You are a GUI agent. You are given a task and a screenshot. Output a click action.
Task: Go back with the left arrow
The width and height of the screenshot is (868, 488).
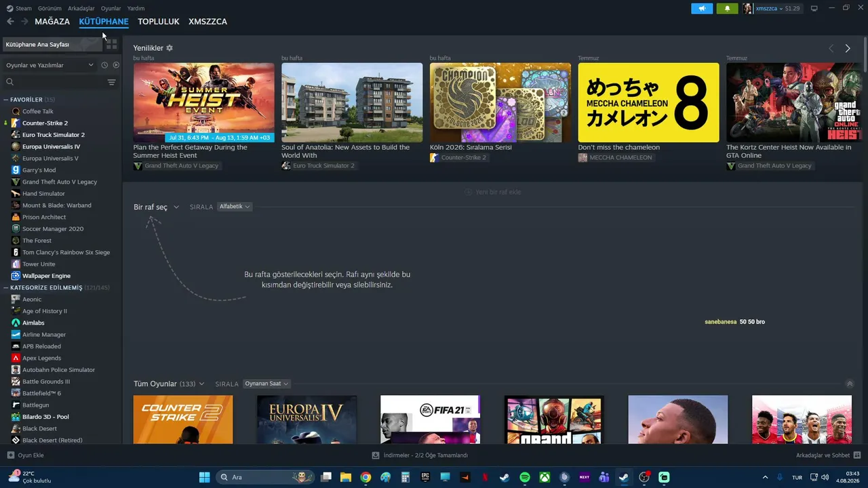click(10, 22)
